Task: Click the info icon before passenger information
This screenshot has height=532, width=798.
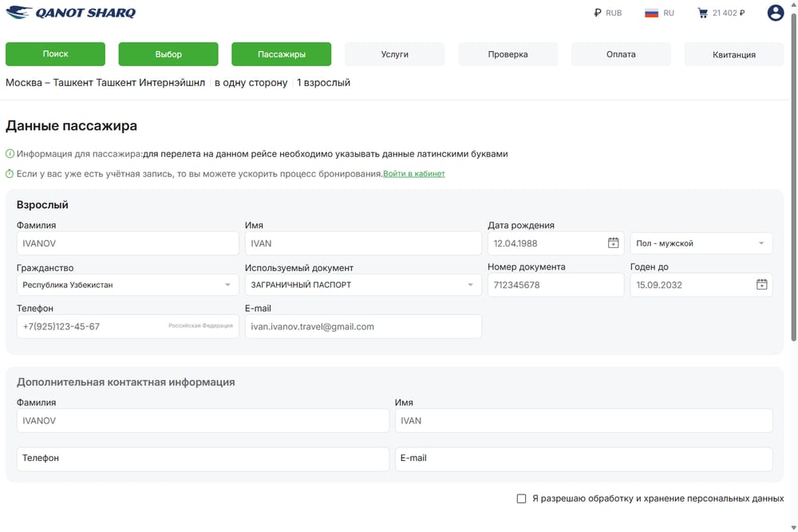Action: 10,154
